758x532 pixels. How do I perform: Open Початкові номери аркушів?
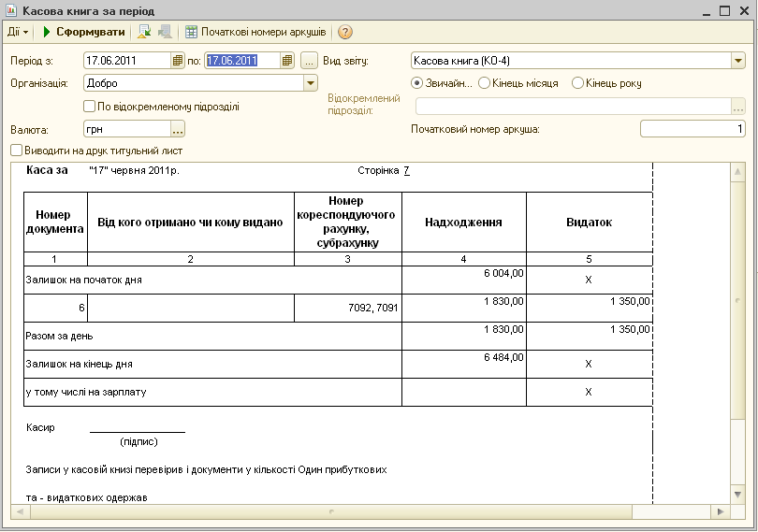(255, 33)
